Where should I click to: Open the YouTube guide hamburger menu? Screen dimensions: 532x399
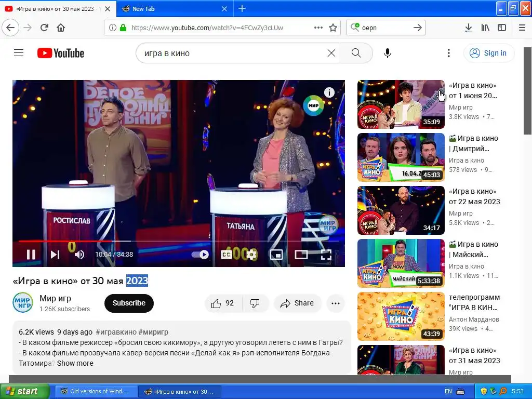[x=19, y=53]
